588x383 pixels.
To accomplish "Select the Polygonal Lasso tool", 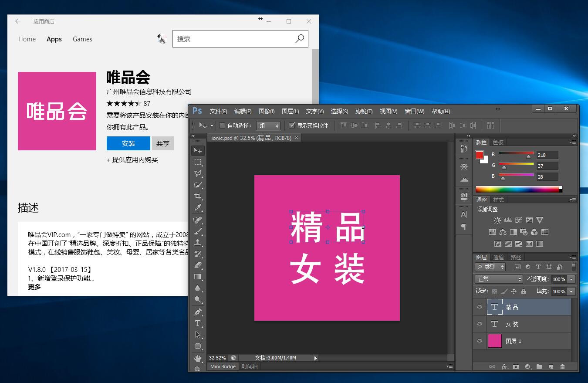I will coord(198,173).
